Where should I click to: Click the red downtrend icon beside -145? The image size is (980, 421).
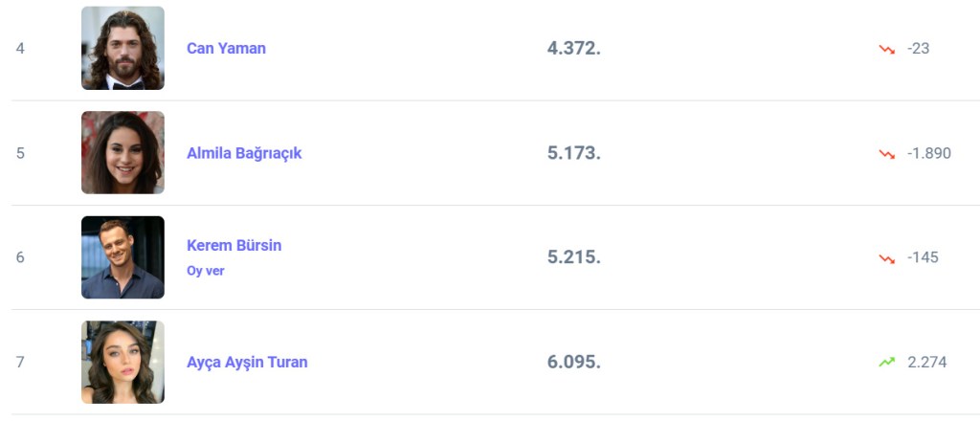point(887,257)
